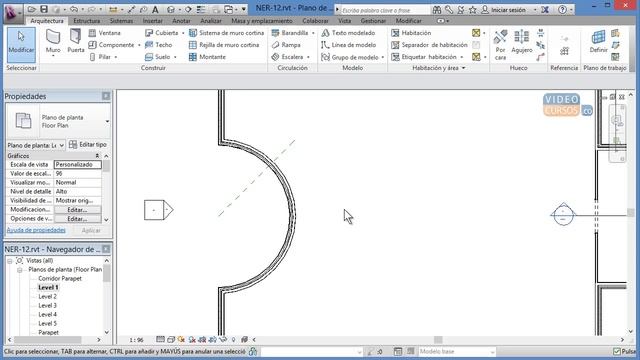This screenshot has width=640, height=360.
Task: Select Separador de habitación tool
Action: pyautogui.click(x=429, y=45)
